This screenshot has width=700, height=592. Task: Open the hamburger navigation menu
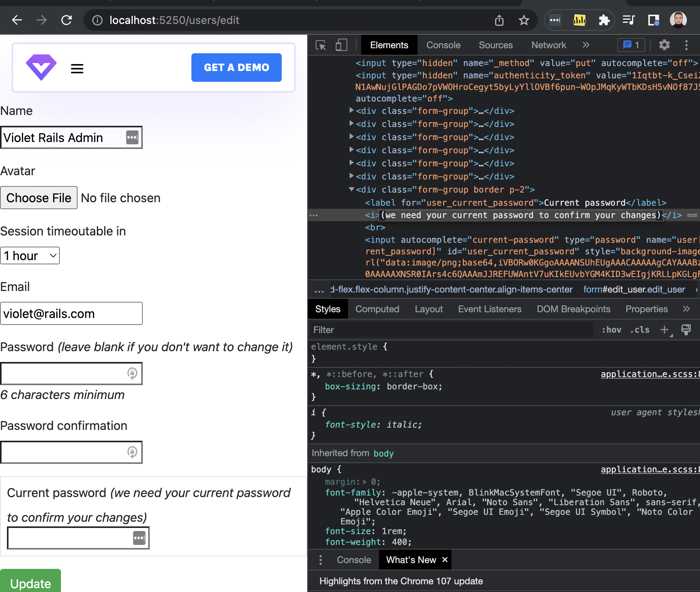77,69
